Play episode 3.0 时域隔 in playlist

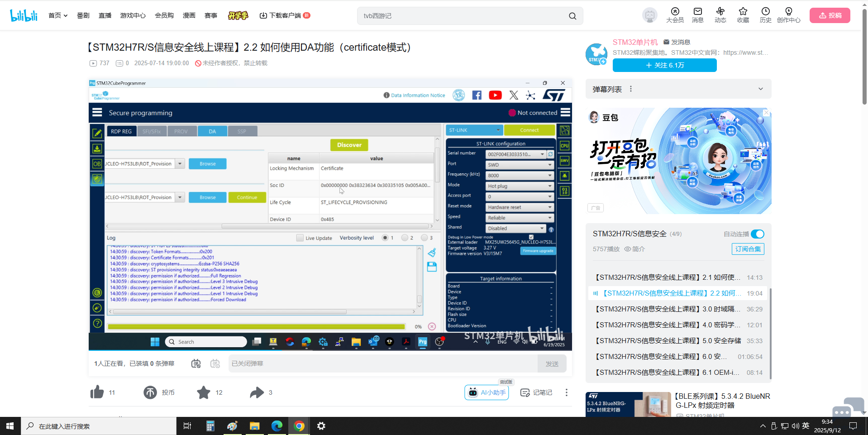point(678,309)
